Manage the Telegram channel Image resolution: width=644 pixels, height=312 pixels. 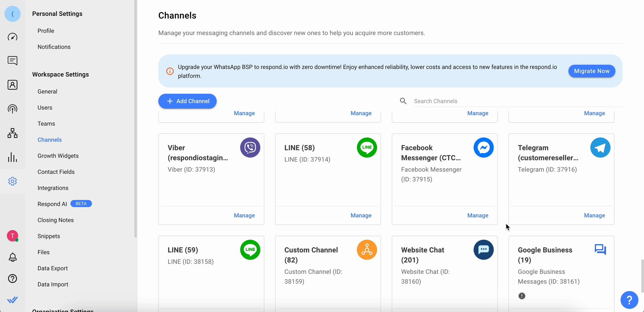click(594, 215)
